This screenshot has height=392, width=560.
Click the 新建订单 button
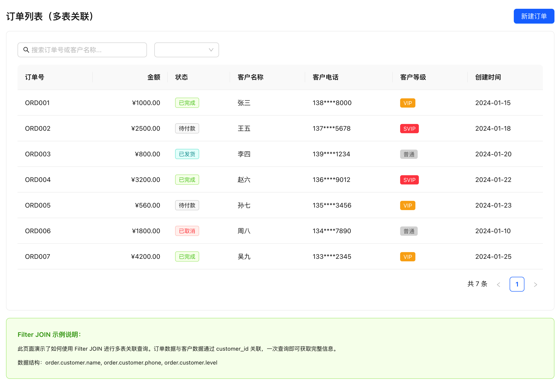[534, 16]
